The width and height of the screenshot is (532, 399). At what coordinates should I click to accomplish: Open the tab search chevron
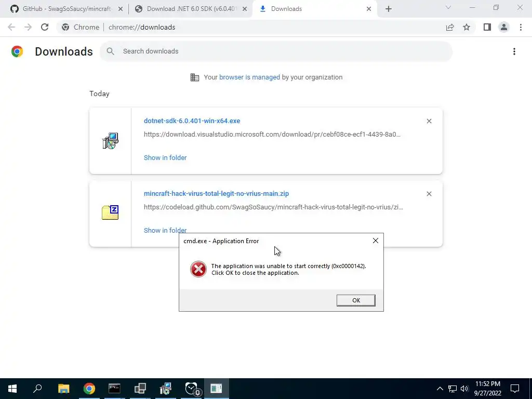[x=448, y=7]
